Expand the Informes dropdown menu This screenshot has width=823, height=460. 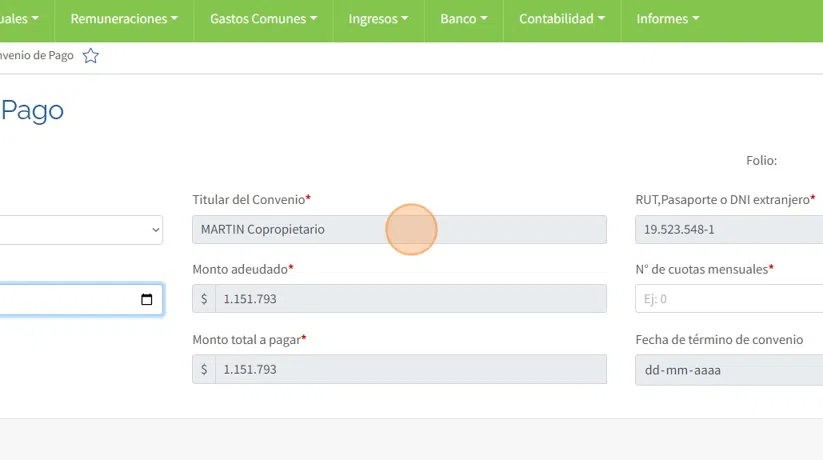click(x=667, y=19)
